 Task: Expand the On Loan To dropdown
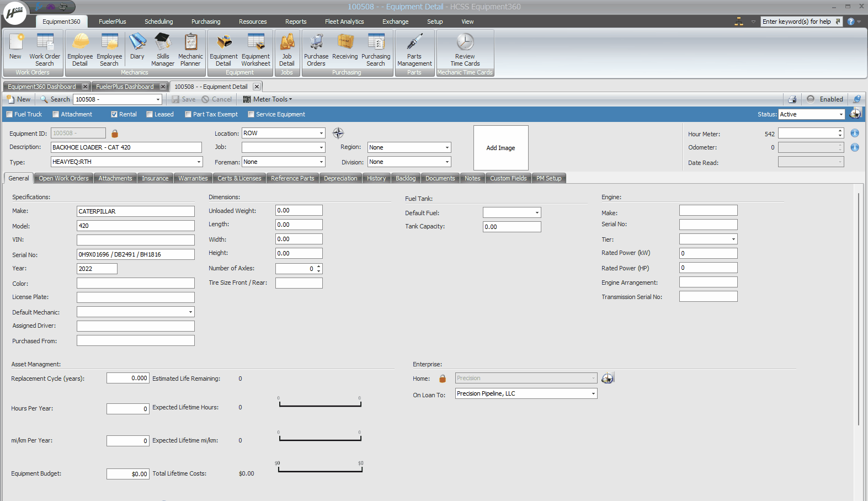coord(593,393)
